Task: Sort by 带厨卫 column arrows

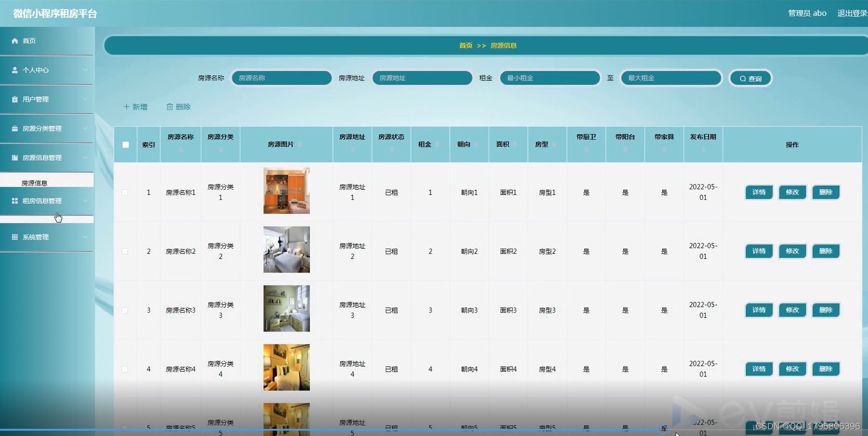Action: coord(587,150)
